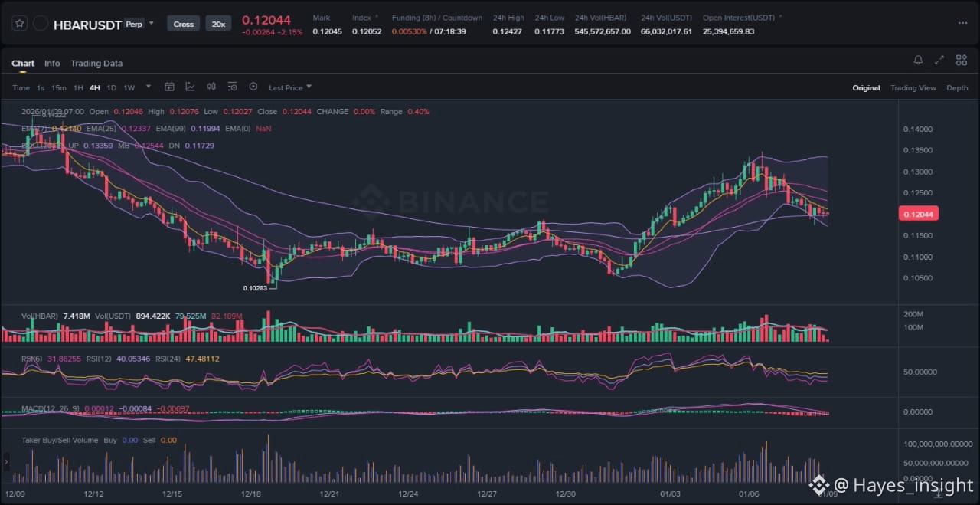Click the RSI(6) indicator label

(32, 358)
